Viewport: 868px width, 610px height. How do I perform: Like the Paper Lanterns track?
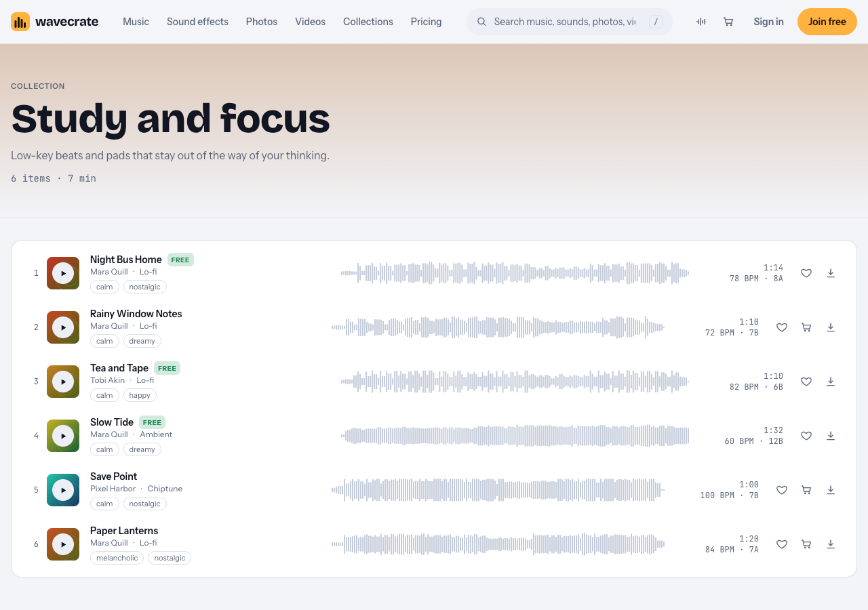(782, 544)
